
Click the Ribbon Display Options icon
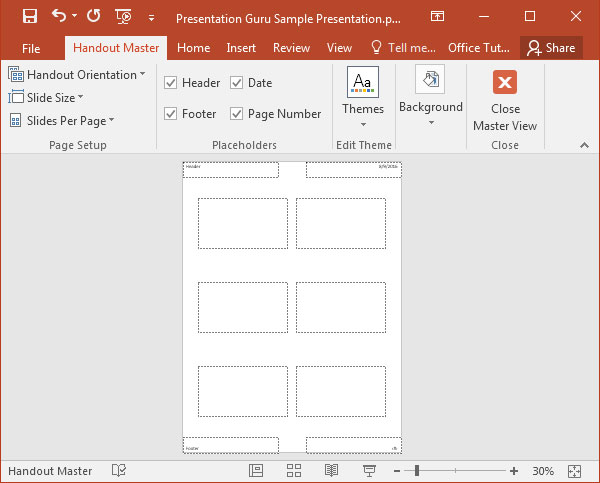pos(437,16)
